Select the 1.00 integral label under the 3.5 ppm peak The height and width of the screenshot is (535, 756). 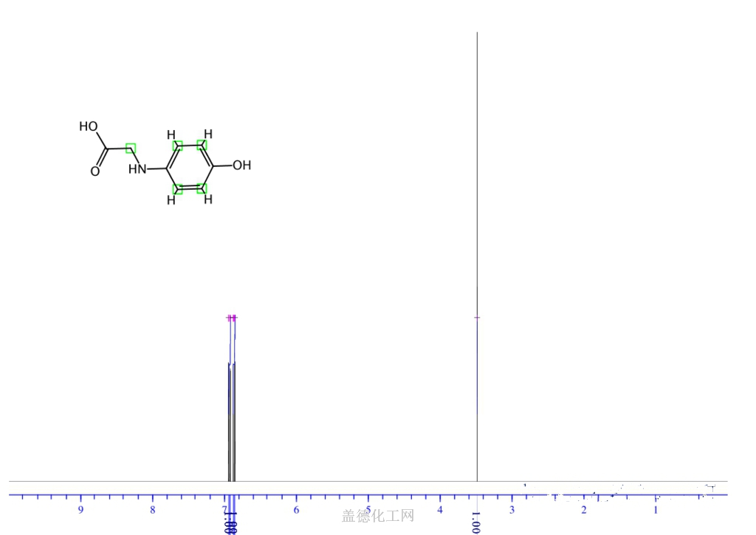pyautogui.click(x=476, y=522)
